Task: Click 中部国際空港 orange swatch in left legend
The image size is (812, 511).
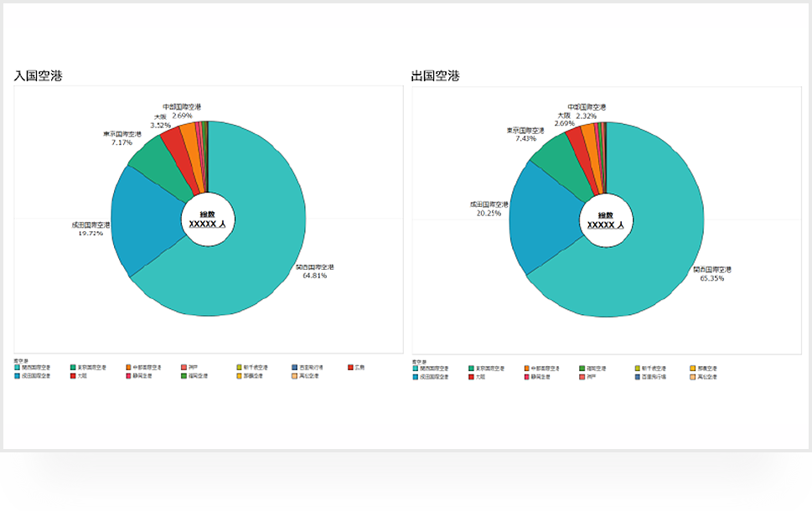Action: pos(128,368)
